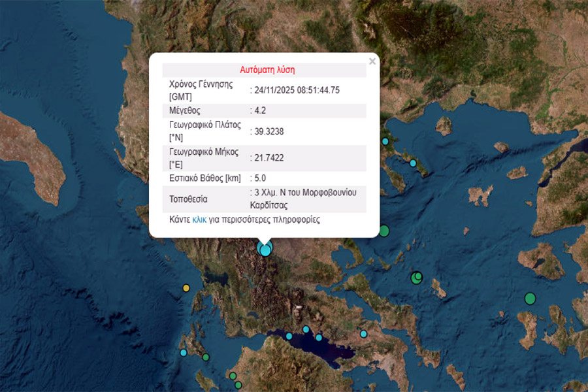Click the Μέγεθος 4.2 row in popup
588x392 pixels.
[x=264, y=111]
